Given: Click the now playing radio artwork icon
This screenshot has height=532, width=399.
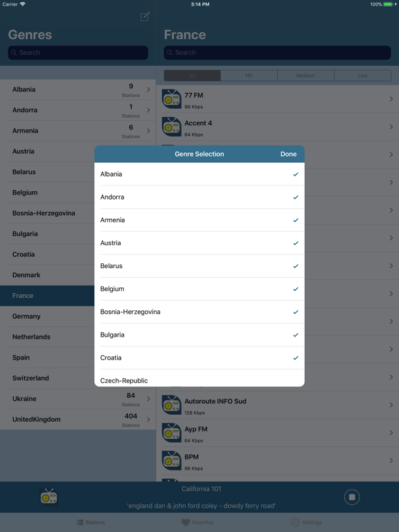Looking at the screenshot, I should point(49,497).
